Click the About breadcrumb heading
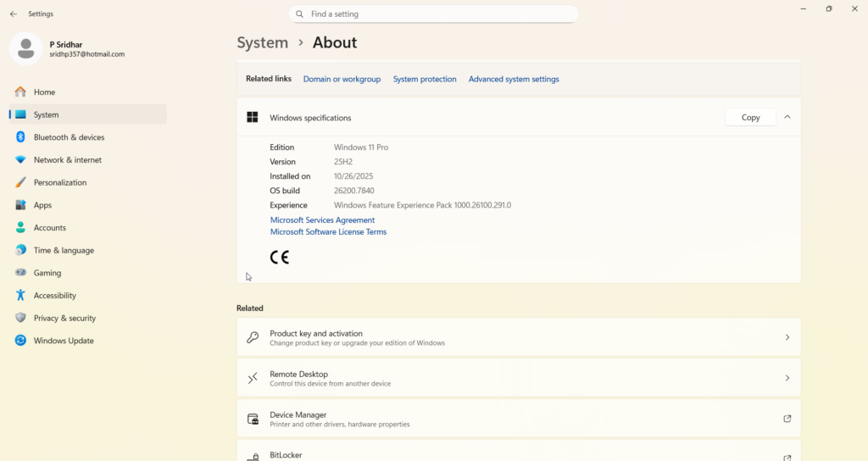The height and width of the screenshot is (461, 868). point(335,42)
